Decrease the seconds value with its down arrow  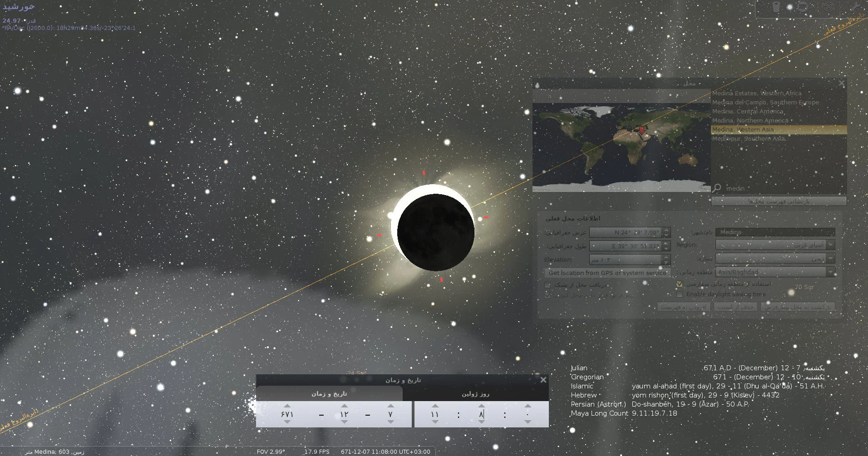pos(528,422)
